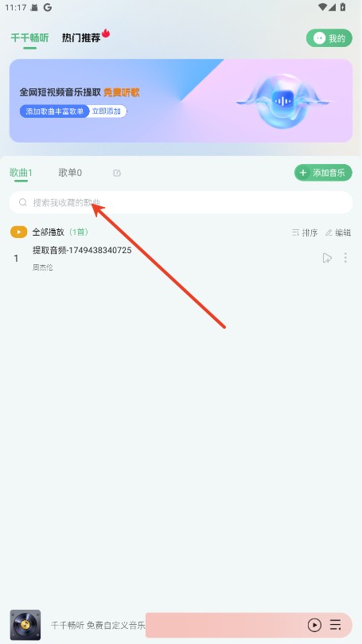Focus the 搜索我收藏的歌曲 search field
The height and width of the screenshot is (644, 362).
(181, 202)
